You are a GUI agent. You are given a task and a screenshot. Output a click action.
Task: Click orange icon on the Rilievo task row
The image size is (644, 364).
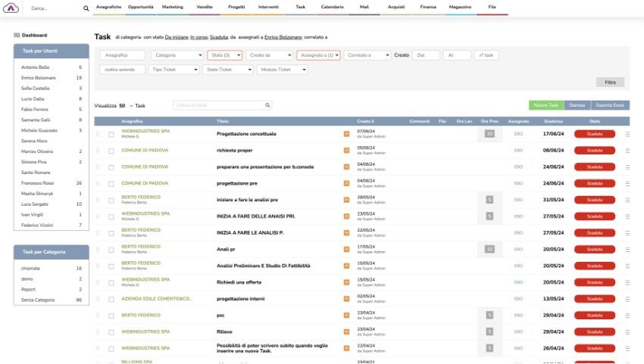point(347,332)
